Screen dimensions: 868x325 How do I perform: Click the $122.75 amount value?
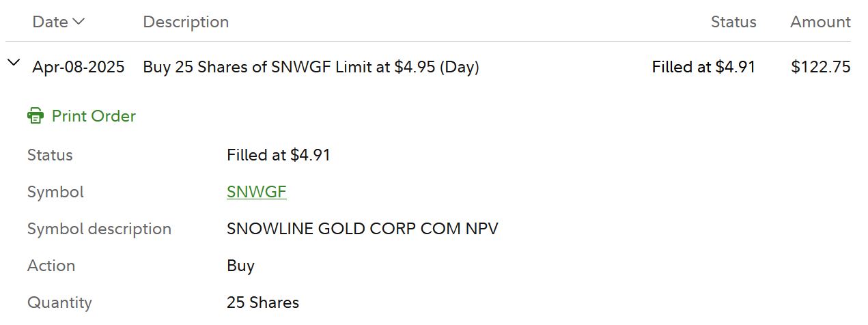coord(821,67)
